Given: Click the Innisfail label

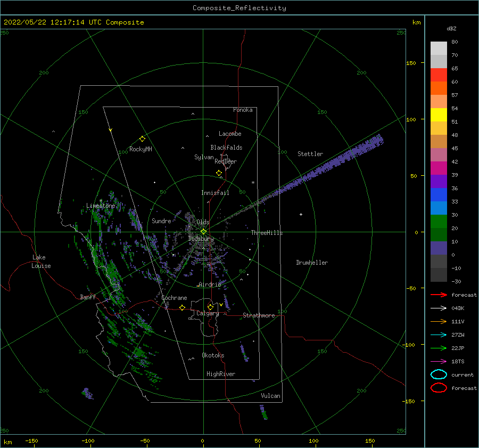Looking at the screenshot, I should click(x=215, y=193).
